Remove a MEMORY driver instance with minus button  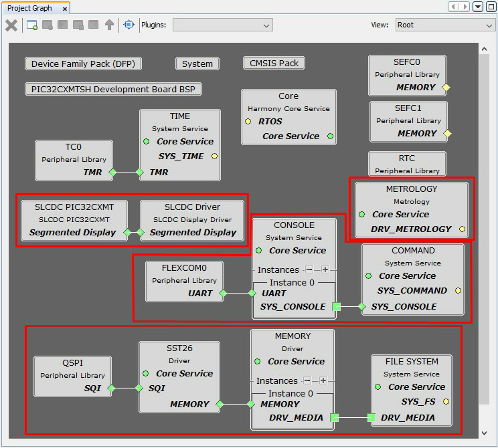click(x=307, y=380)
